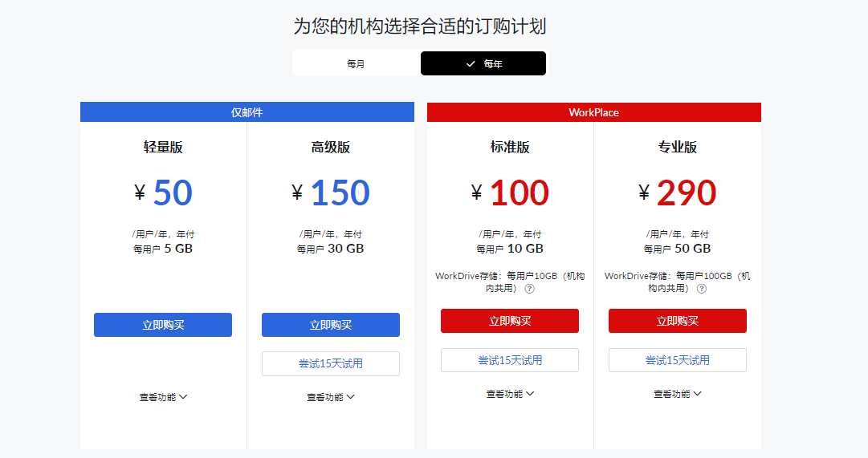Buy the 高级版 plan now
The width and height of the screenshot is (868, 458).
(331, 325)
